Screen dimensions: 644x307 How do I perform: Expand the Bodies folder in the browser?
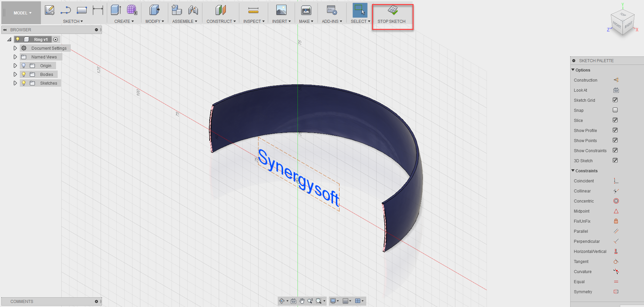15,74
